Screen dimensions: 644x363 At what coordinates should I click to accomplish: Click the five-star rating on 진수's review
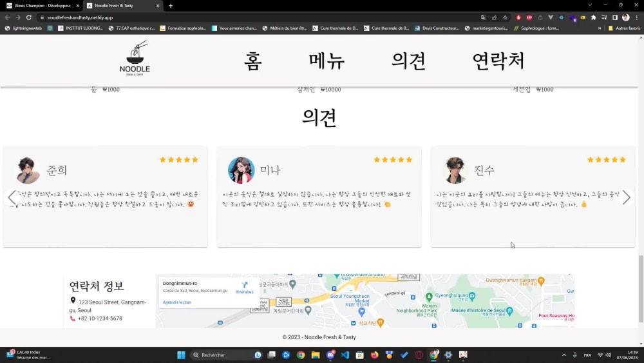pos(606,159)
